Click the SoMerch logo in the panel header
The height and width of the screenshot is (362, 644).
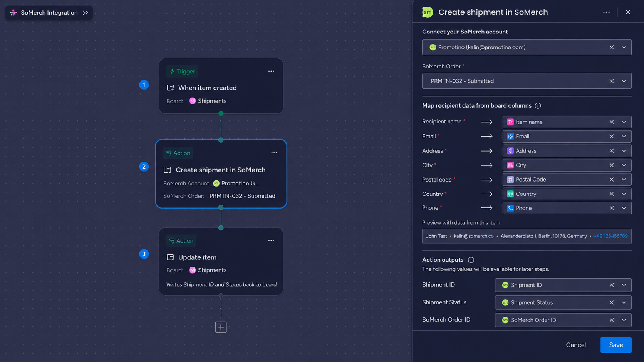point(428,12)
